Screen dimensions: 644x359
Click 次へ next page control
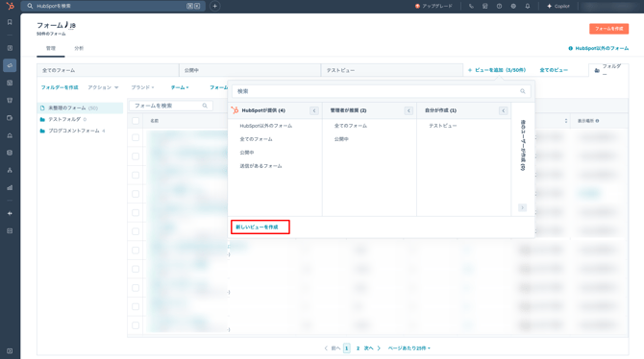(372, 348)
